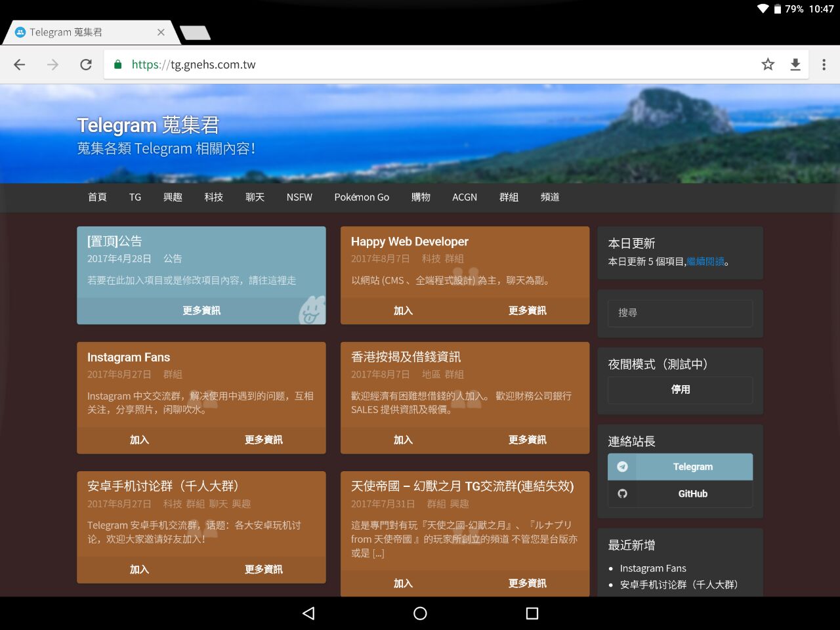This screenshot has width=840, height=630.
Task: Select the NSFW navigation item
Action: tap(299, 197)
